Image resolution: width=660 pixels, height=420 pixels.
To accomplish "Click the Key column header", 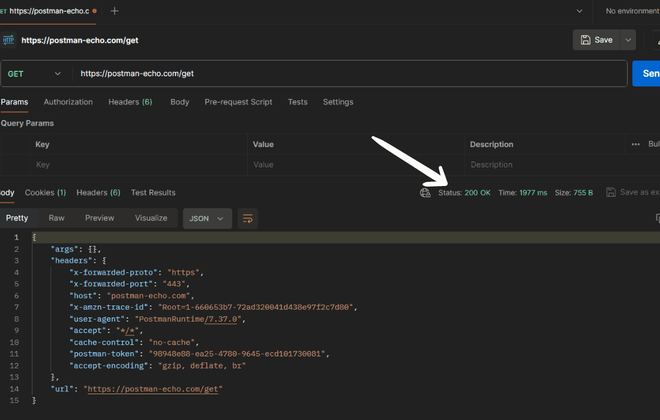I will pos(42,144).
